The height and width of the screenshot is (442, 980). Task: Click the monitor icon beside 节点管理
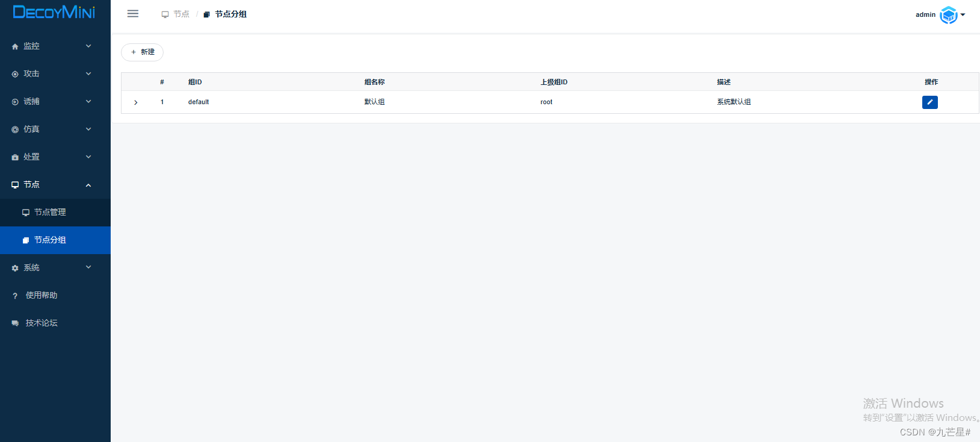pos(26,213)
